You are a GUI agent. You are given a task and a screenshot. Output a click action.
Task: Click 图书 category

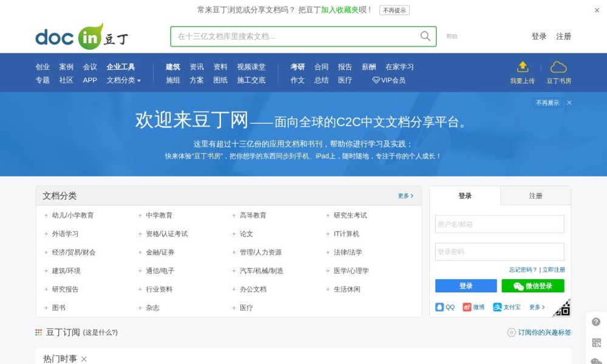tap(59, 308)
